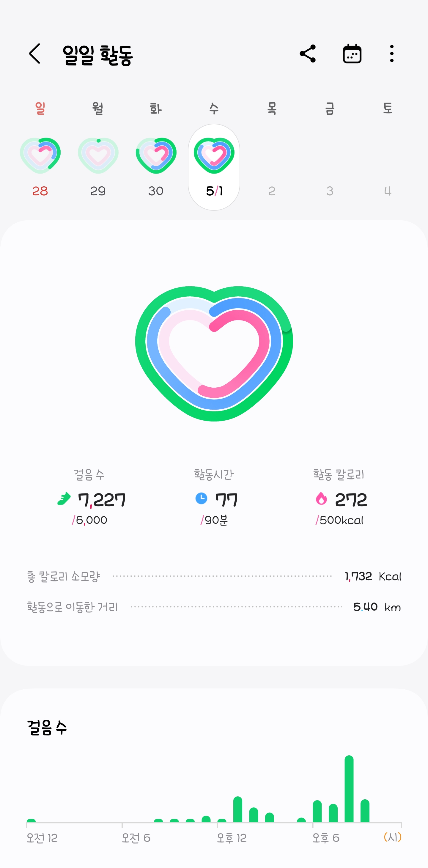This screenshot has height=868, width=428.
Task: Select Sunday 28 heart ring
Action: (40, 156)
